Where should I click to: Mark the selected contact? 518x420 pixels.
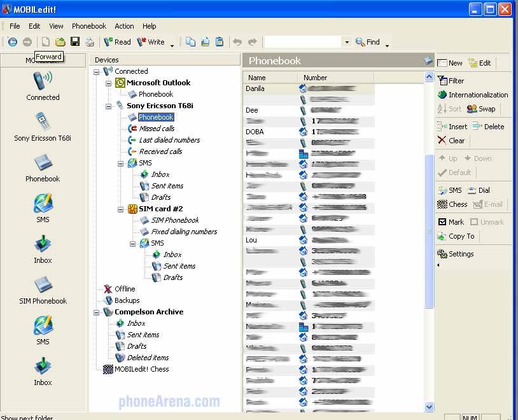click(x=451, y=222)
